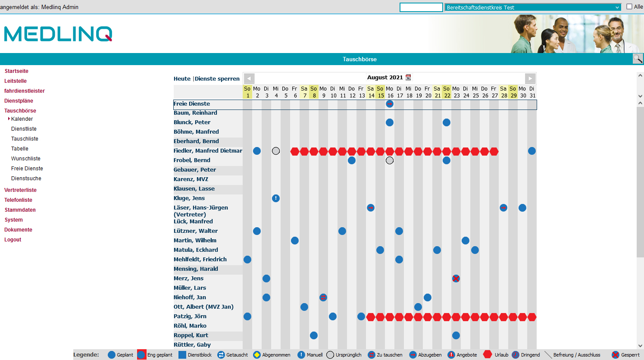Screen dimensions: 644x360
Task: Select Tauschliste submenu entry
Action: tap(25, 139)
